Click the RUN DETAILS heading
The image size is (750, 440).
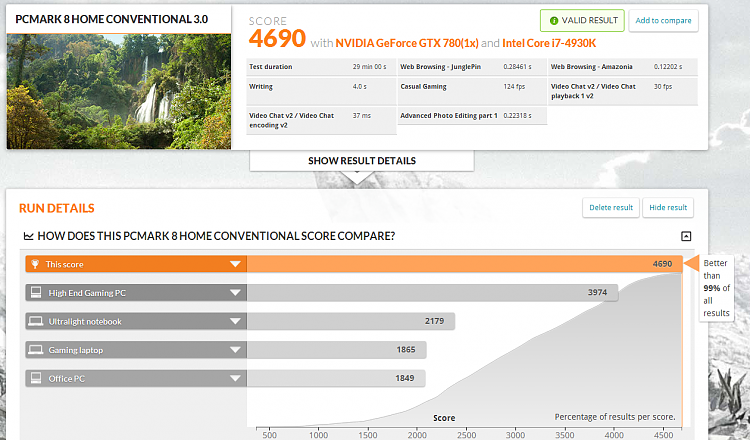click(x=56, y=208)
